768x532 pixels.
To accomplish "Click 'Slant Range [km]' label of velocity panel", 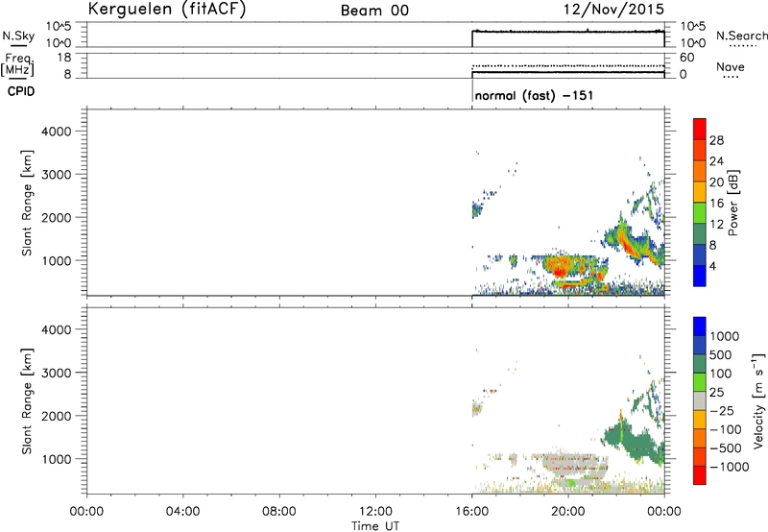I will [27, 401].
